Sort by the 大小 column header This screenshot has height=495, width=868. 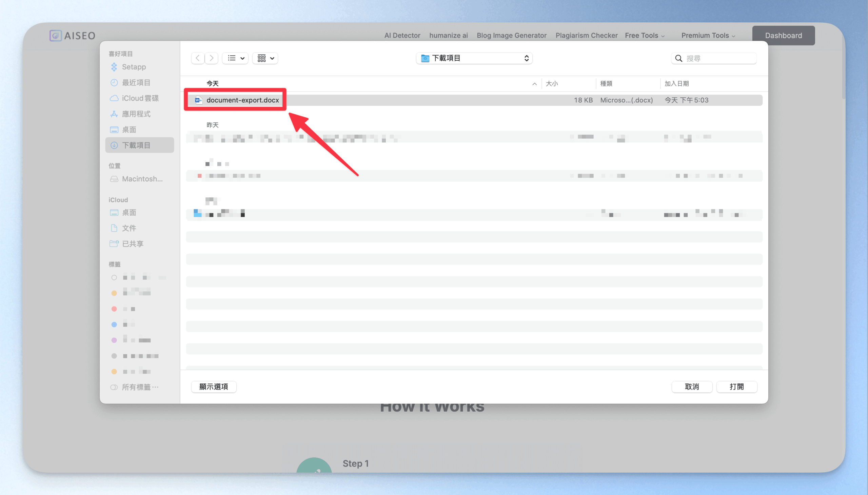point(552,83)
